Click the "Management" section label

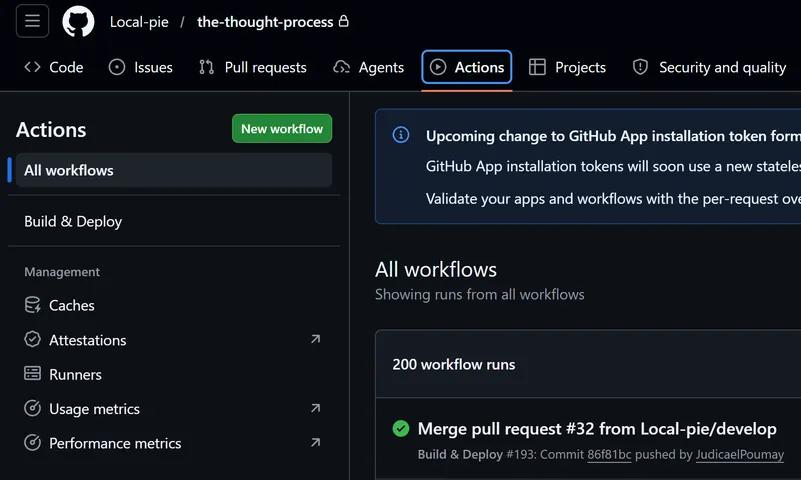[62, 272]
